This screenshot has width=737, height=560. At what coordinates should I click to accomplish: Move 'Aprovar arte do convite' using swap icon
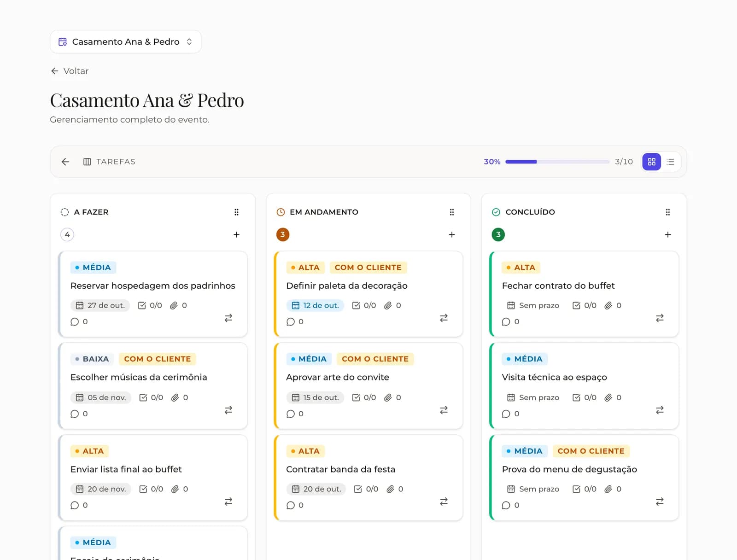tap(444, 410)
